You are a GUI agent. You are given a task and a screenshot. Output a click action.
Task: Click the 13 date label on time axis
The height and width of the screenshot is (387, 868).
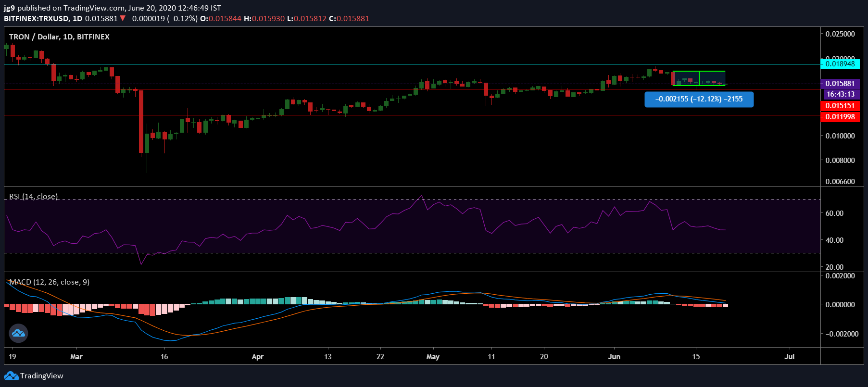(328, 356)
